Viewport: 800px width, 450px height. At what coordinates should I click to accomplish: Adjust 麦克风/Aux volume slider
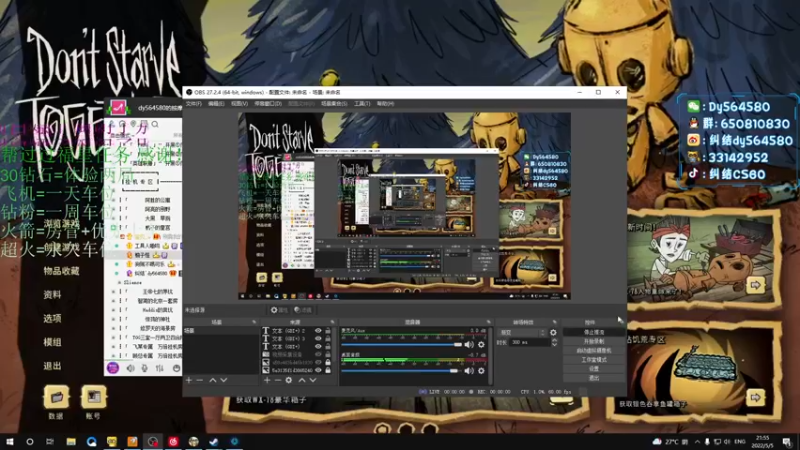[402, 345]
